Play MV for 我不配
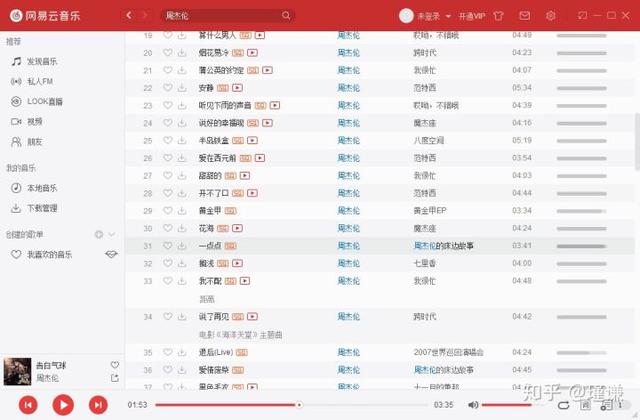640x420 pixels. click(x=245, y=281)
